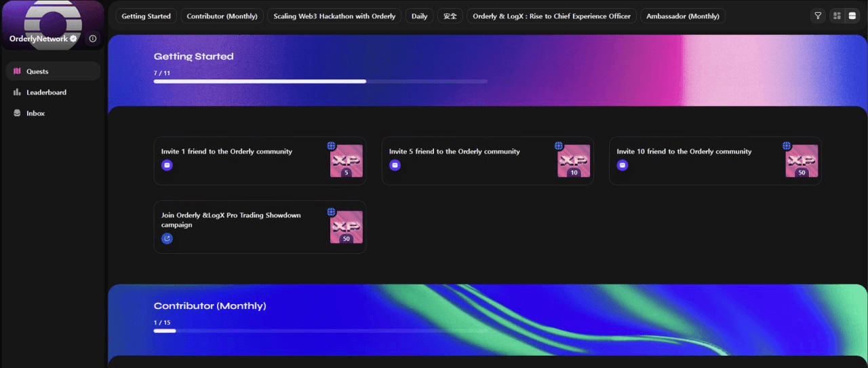Switch to grid view layout

837,16
